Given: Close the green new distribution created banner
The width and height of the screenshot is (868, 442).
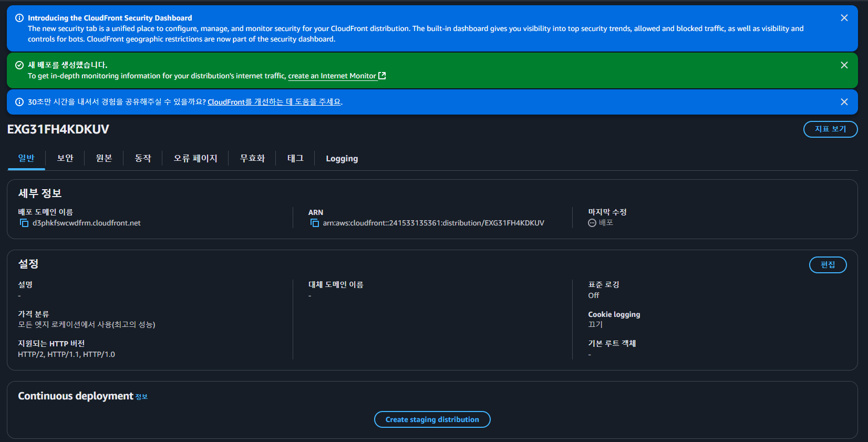Looking at the screenshot, I should point(844,65).
